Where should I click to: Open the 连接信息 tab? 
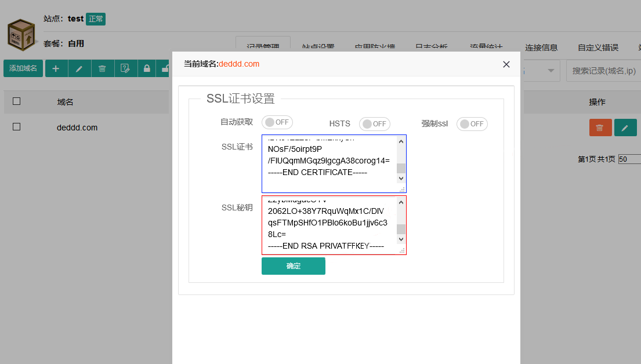pyautogui.click(x=541, y=48)
